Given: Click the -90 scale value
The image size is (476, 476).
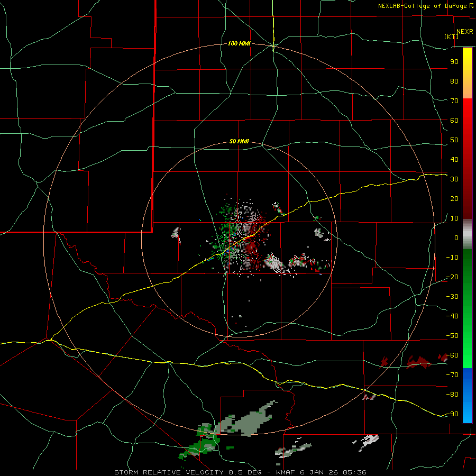Looking at the screenshot, I should point(452,414).
